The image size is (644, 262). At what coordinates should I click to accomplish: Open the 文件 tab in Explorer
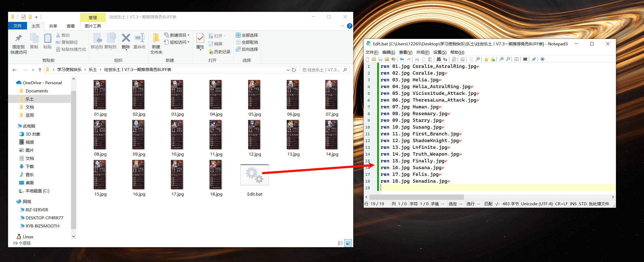tap(18, 26)
